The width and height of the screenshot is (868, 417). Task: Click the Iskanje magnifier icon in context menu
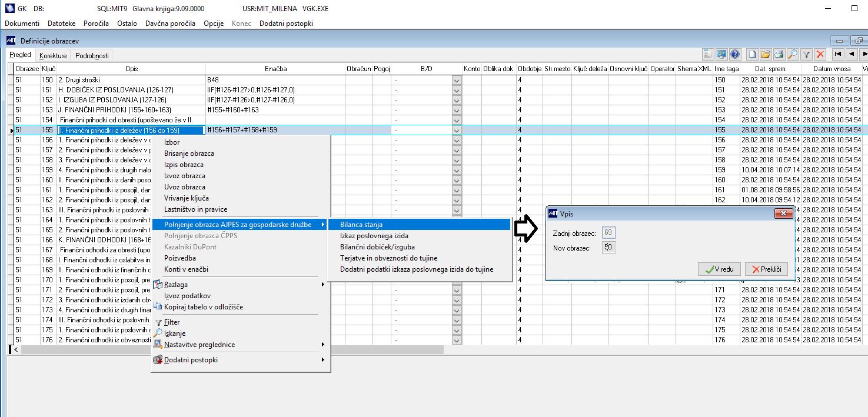tap(158, 333)
